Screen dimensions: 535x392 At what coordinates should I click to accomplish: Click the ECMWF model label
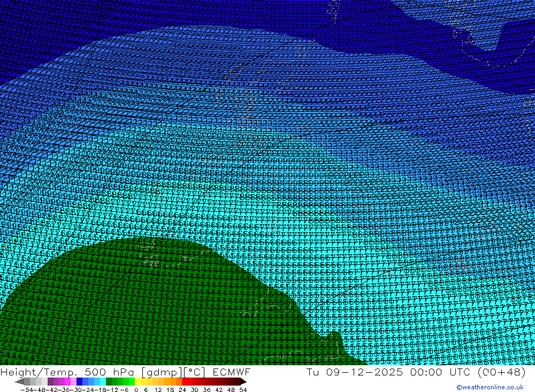pos(231,372)
